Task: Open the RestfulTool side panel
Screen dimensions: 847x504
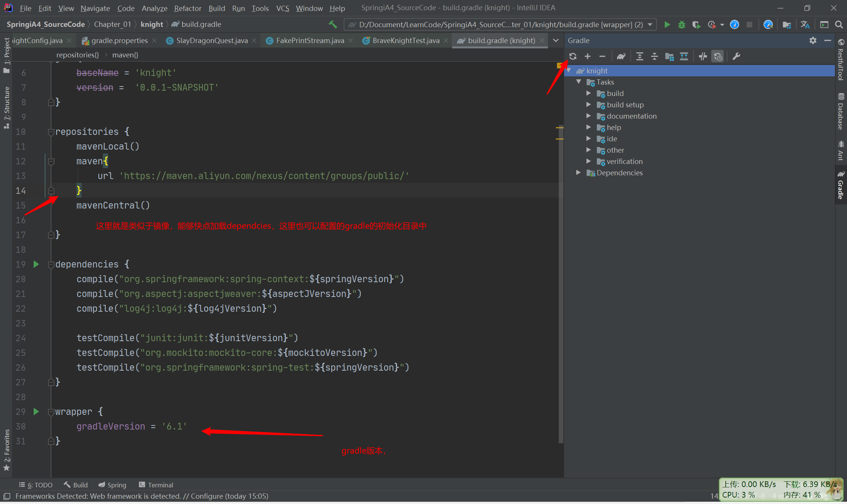Action: [x=841, y=59]
